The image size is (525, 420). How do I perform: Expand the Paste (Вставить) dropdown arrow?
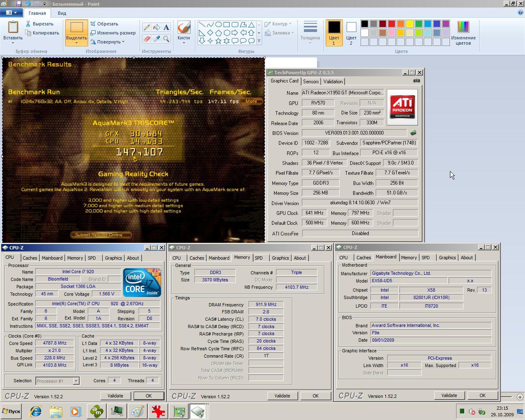pos(13,43)
